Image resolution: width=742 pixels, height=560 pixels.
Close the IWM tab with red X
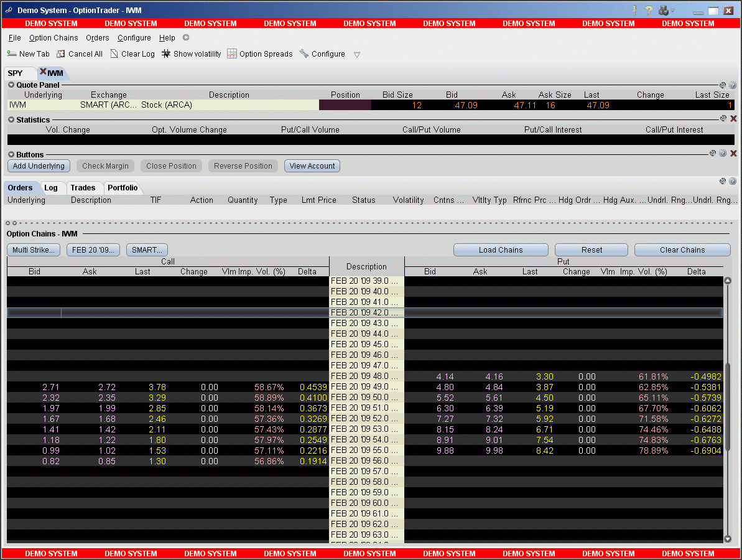click(42, 72)
